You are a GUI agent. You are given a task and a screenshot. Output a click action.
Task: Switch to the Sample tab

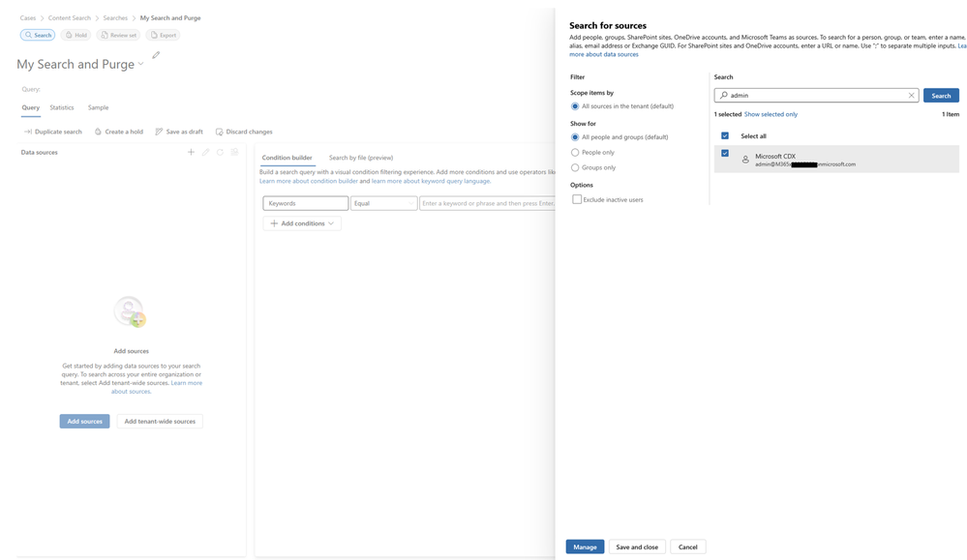coord(98,107)
